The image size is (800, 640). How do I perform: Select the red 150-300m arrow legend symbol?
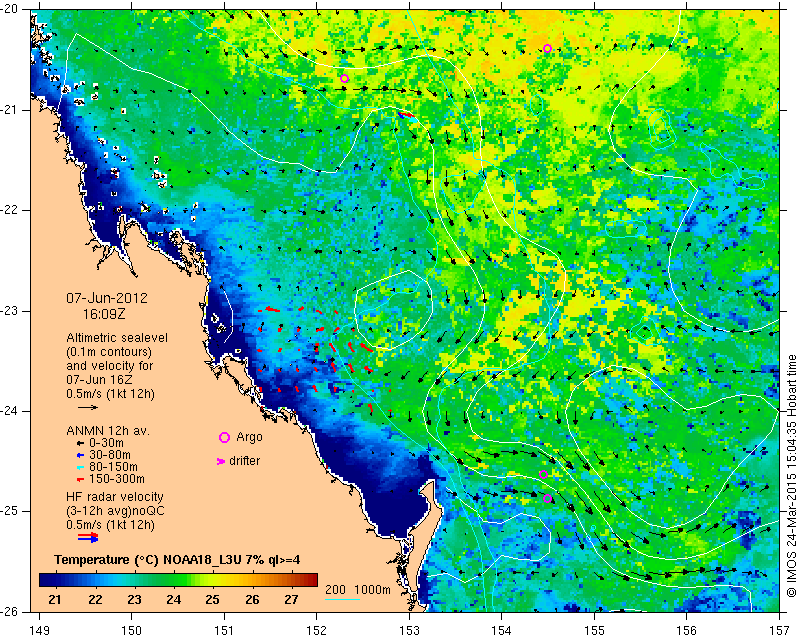click(x=80, y=480)
